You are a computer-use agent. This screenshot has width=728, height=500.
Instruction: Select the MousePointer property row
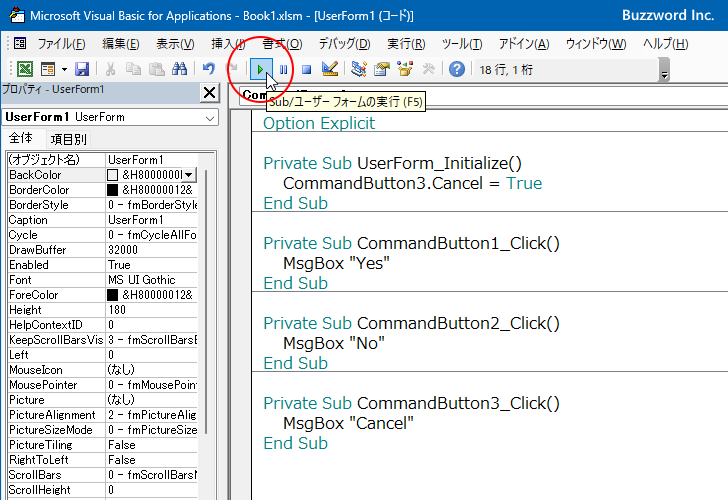point(103,385)
